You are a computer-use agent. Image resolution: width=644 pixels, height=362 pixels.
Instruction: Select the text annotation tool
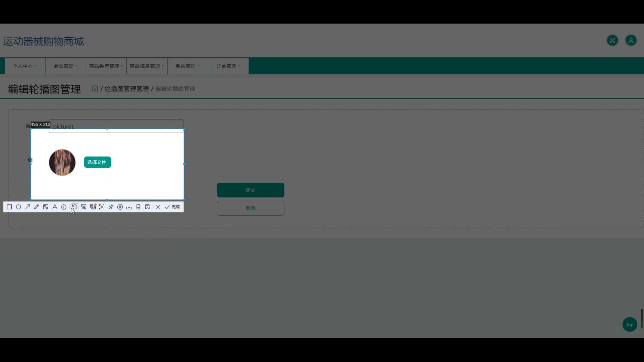pyautogui.click(x=55, y=207)
